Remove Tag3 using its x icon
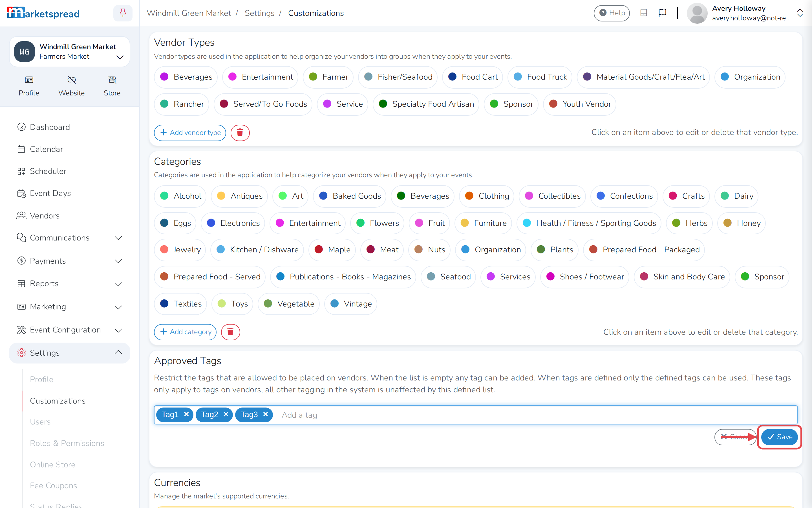Image resolution: width=812 pixels, height=508 pixels. tap(265, 414)
